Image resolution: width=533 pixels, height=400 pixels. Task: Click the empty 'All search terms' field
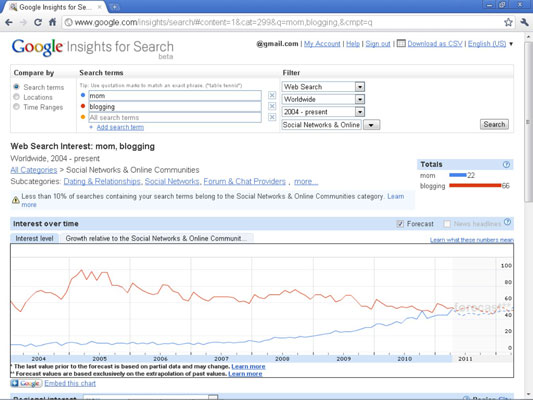(175, 117)
